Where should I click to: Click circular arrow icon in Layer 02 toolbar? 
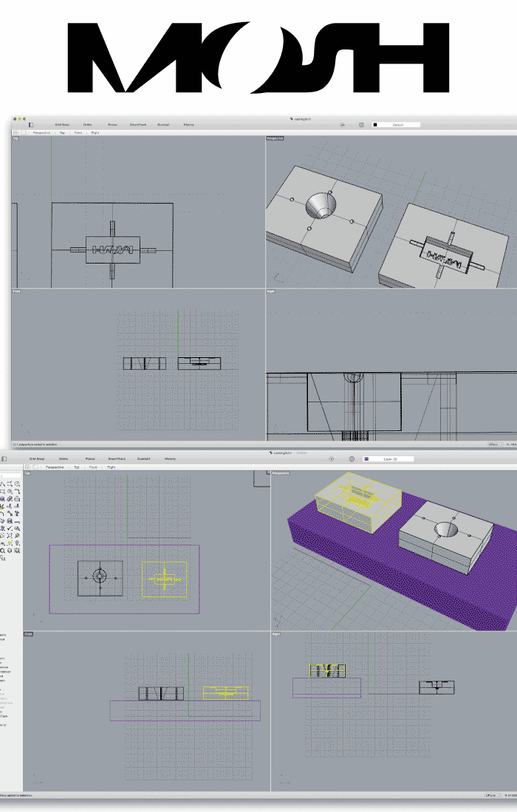[332, 459]
